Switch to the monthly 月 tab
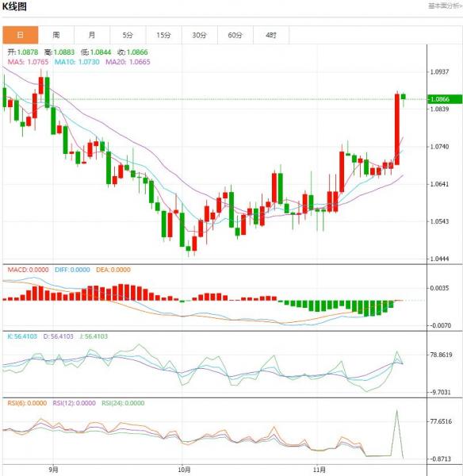 92,35
